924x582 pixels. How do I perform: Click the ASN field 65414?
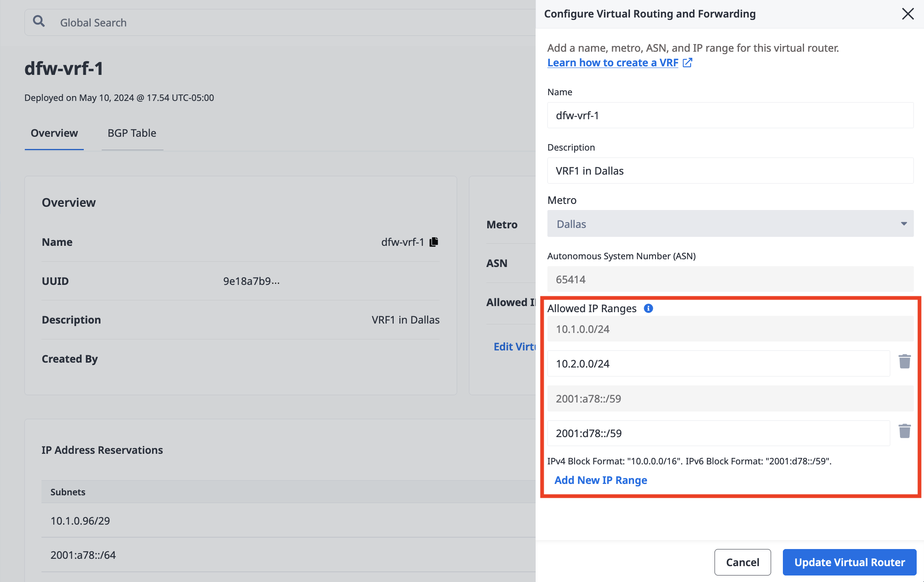(x=730, y=279)
